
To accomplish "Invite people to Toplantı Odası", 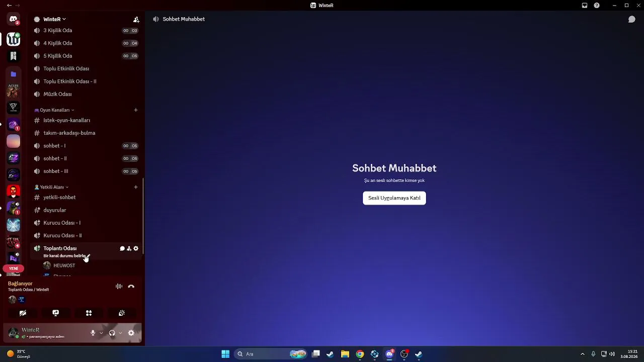I will point(129,248).
